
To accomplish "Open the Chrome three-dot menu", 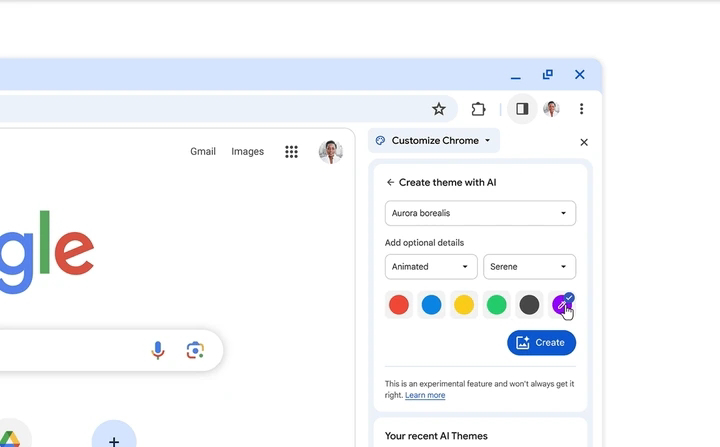I will coord(581,109).
